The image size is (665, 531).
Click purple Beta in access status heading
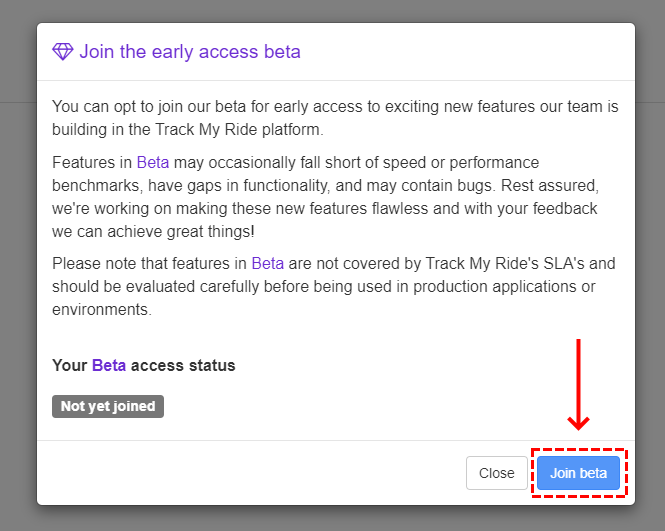[109, 365]
